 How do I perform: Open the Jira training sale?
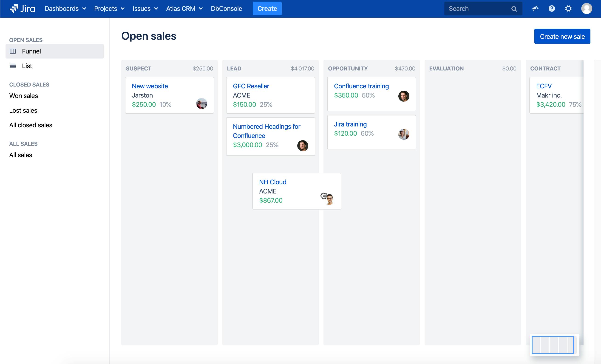350,124
